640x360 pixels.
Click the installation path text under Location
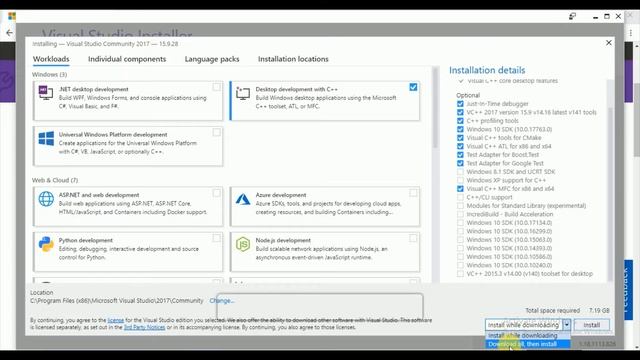117,301
